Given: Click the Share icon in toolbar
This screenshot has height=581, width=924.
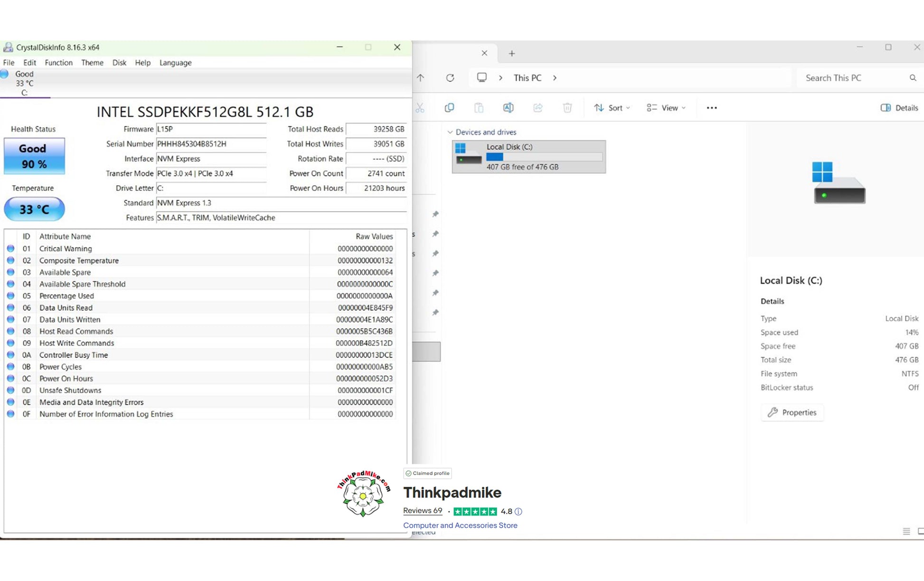Looking at the screenshot, I should tap(537, 108).
